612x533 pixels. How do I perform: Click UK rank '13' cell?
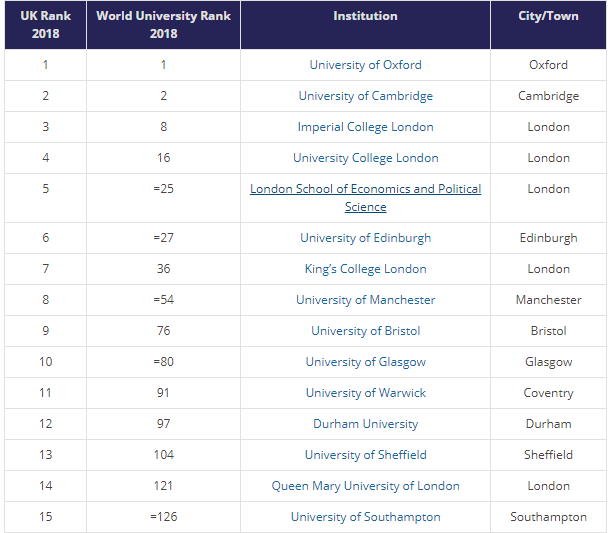coord(46,455)
